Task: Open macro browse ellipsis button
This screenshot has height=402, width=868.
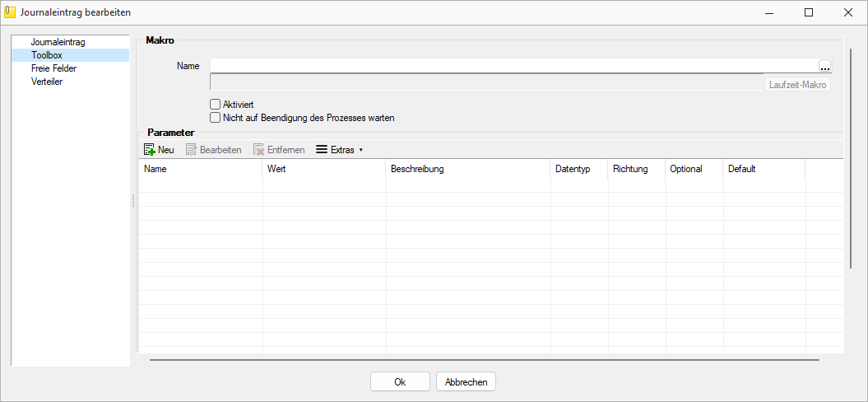Action: tap(825, 66)
